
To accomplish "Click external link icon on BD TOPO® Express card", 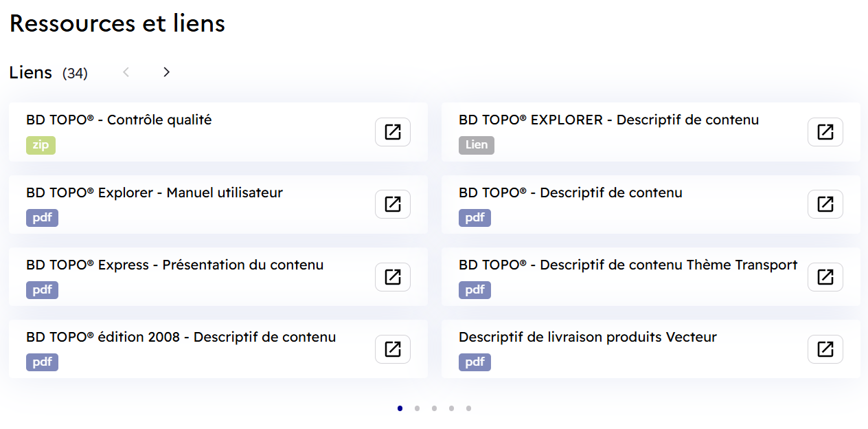I will (x=392, y=276).
